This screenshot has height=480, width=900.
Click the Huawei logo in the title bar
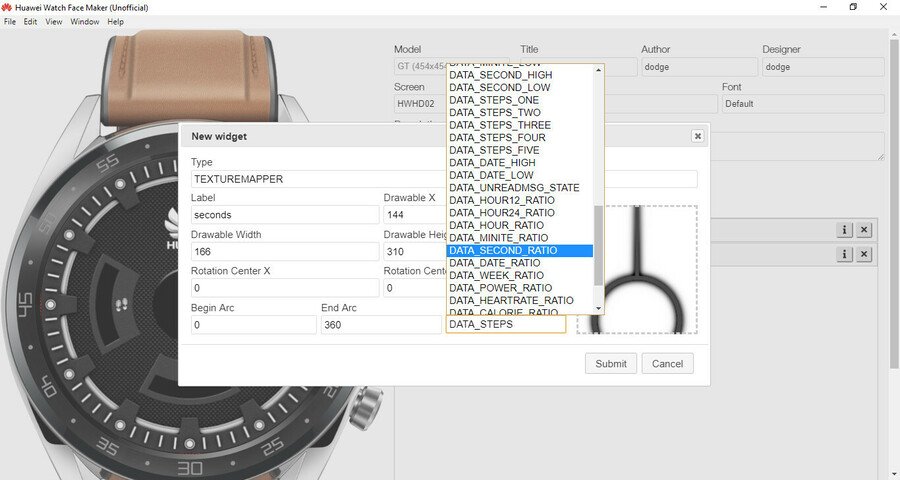(7, 6)
